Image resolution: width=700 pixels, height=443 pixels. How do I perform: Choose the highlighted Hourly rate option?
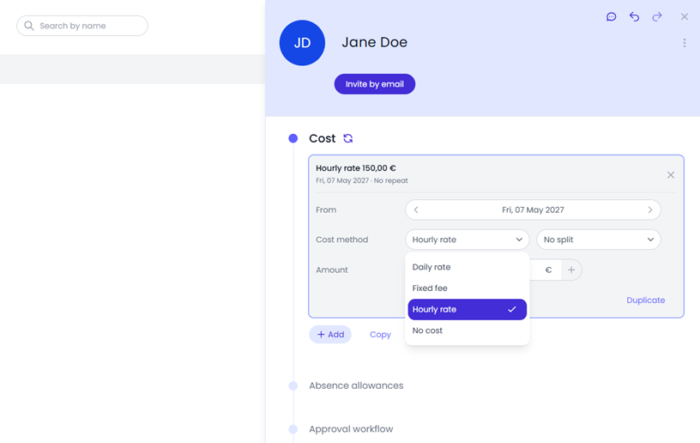467,309
